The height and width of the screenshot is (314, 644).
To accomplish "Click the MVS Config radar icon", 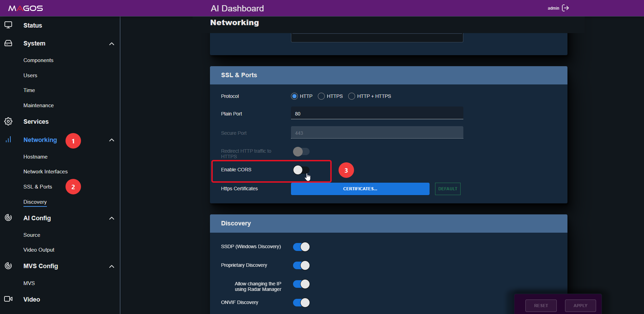I will tap(8, 266).
